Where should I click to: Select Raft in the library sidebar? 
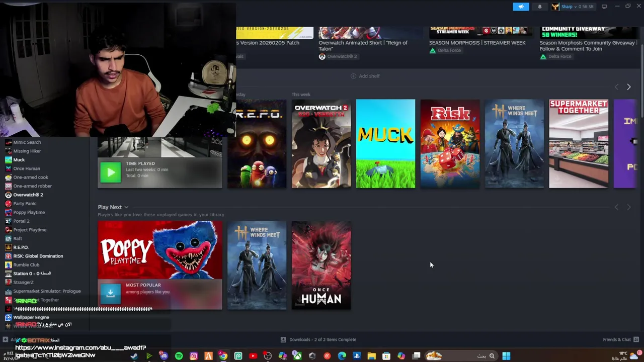pyautogui.click(x=18, y=238)
